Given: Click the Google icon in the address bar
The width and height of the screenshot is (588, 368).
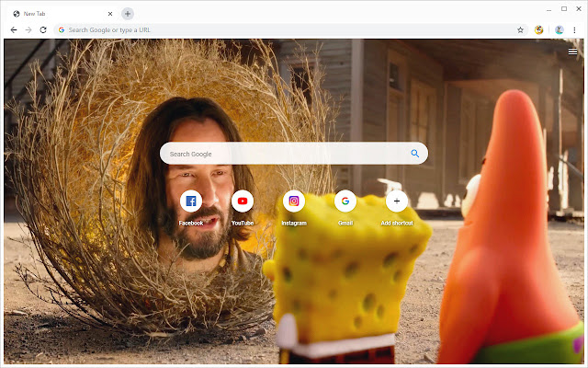Looking at the screenshot, I should coord(62,30).
